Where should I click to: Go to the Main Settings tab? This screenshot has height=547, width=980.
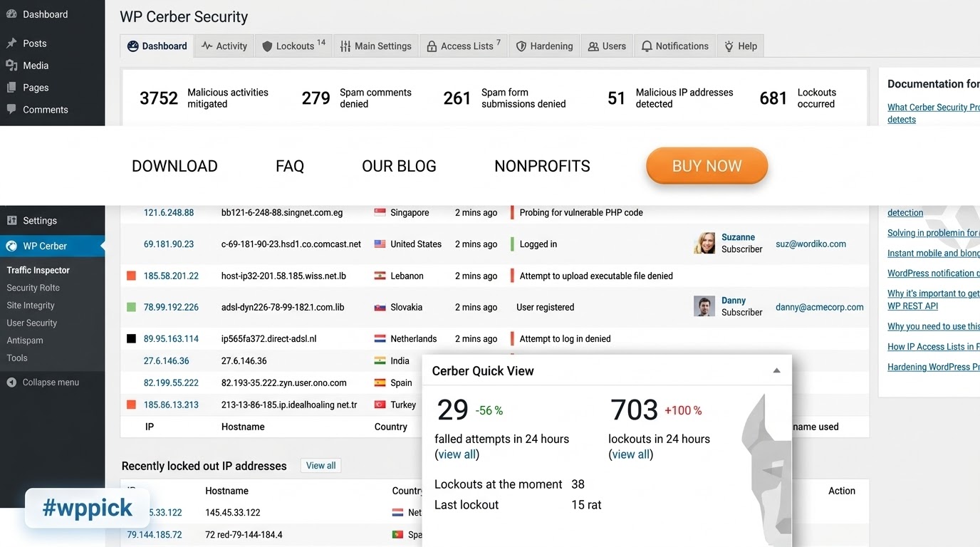tap(375, 46)
